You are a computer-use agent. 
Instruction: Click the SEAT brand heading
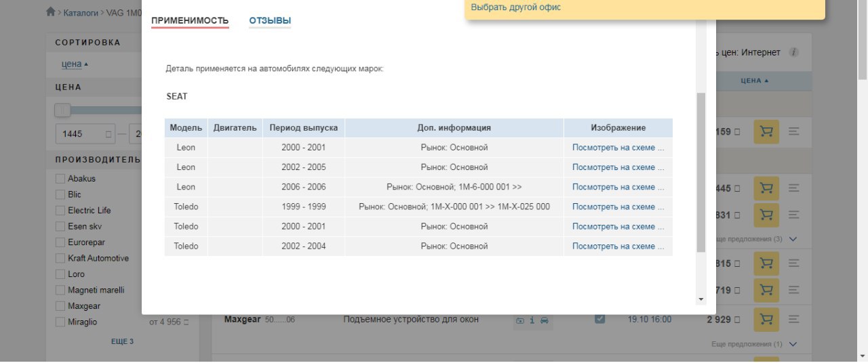pos(177,97)
